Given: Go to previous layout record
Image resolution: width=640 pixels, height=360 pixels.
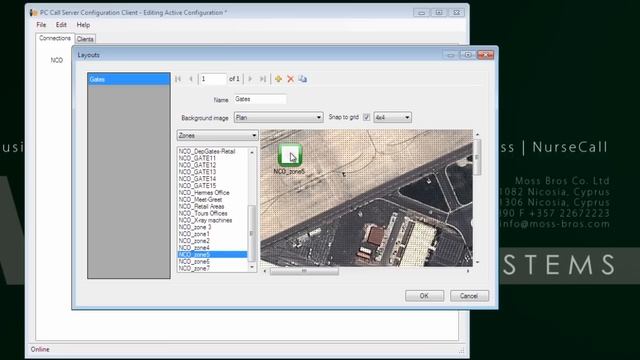Looking at the screenshot, I should click(190, 79).
